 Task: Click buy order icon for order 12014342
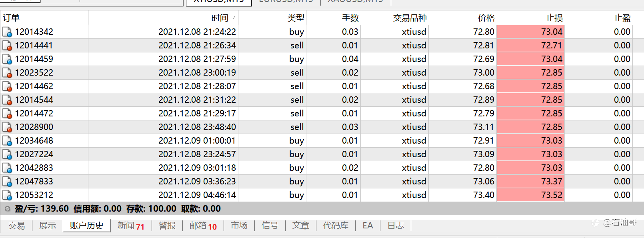pyautogui.click(x=7, y=32)
